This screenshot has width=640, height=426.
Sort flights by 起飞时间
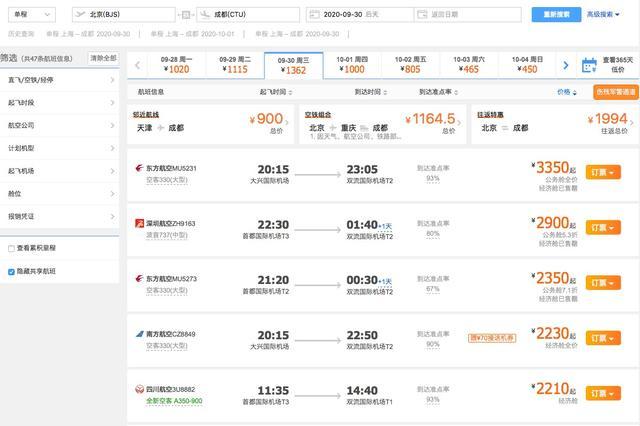point(276,92)
